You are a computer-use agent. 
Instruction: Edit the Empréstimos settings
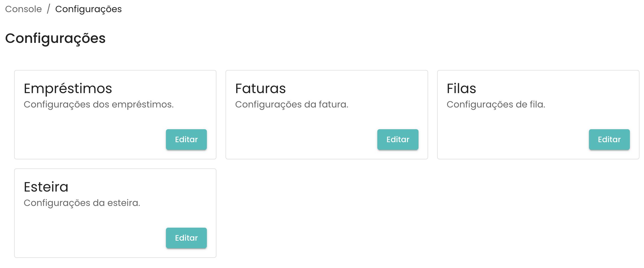click(186, 139)
